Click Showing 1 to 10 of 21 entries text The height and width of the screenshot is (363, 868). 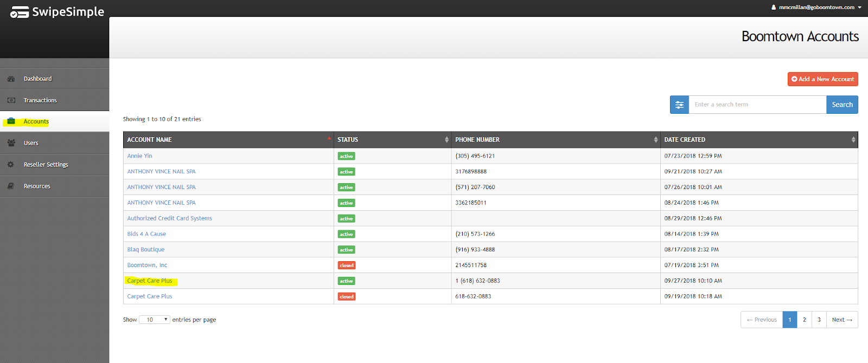click(162, 119)
